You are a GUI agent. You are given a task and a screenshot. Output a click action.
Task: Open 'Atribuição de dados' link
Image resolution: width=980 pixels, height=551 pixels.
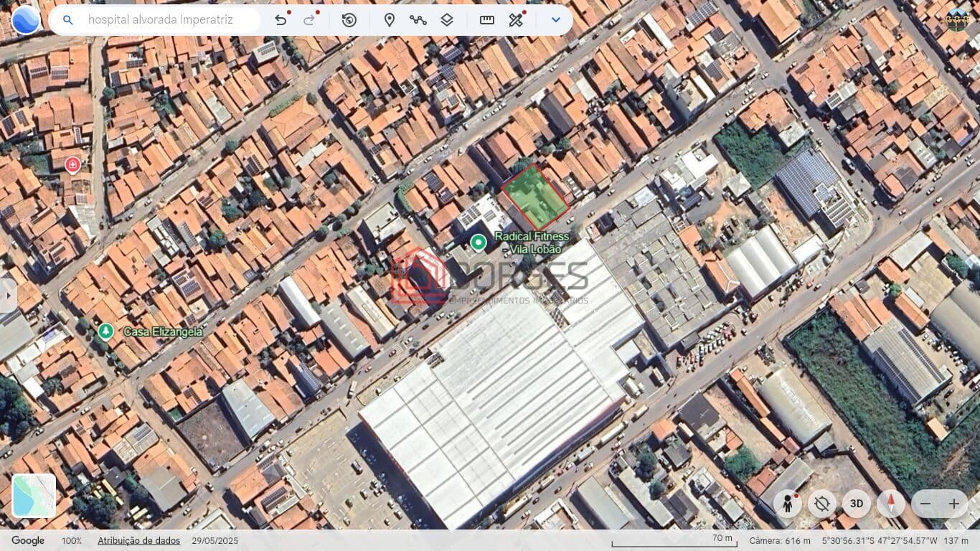pyautogui.click(x=139, y=541)
